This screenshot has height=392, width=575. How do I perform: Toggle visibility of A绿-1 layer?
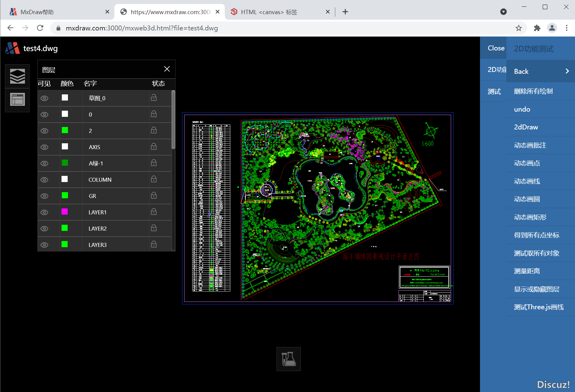[45, 164]
